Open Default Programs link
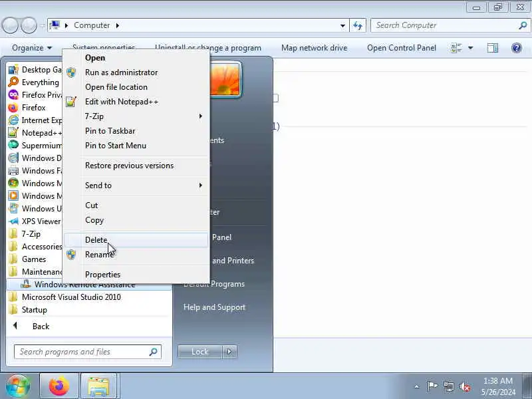 [214, 284]
